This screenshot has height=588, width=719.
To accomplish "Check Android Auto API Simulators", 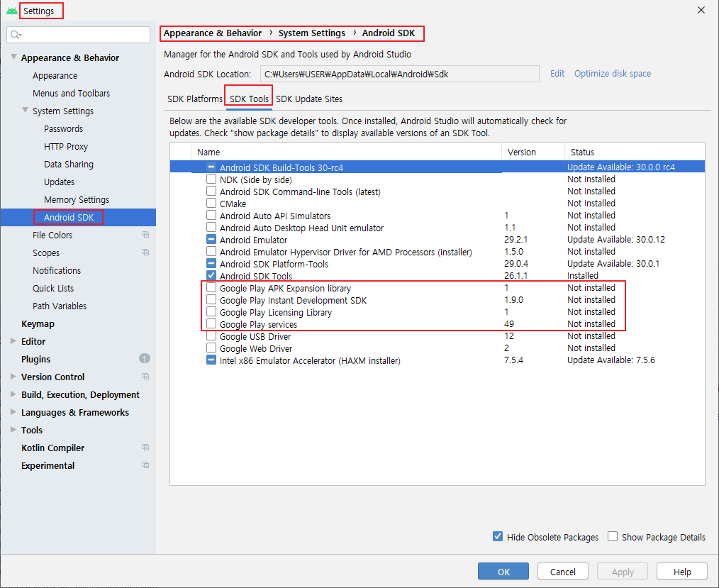I will coord(211,215).
